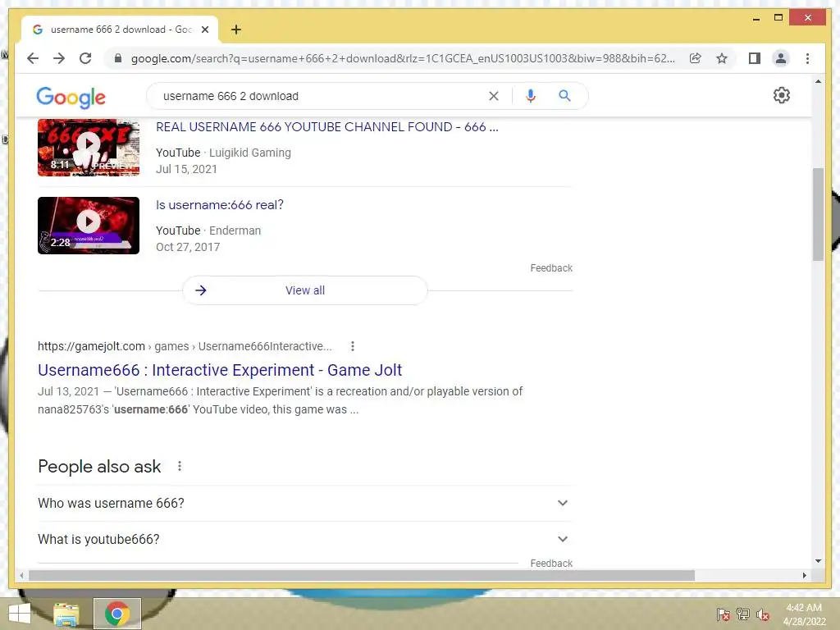Click the scroll up arrow

coord(818,82)
